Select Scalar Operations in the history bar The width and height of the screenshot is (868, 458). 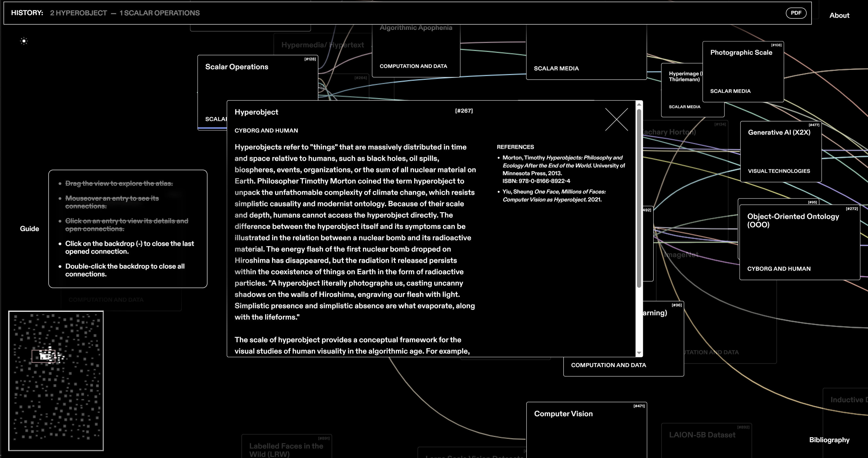tap(159, 13)
